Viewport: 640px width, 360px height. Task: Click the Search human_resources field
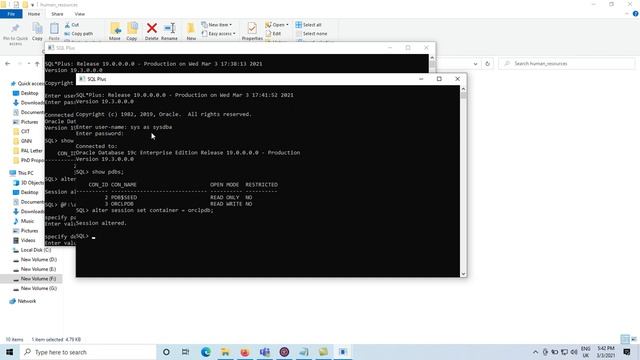[x=567, y=64]
